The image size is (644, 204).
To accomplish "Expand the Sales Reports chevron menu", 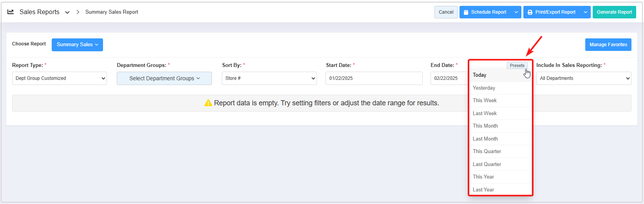I will click(x=67, y=13).
